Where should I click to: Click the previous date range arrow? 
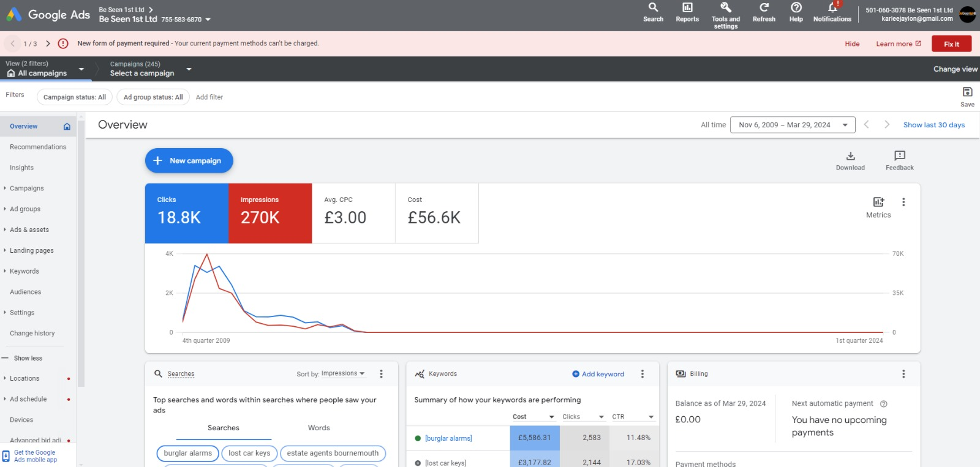tap(866, 124)
